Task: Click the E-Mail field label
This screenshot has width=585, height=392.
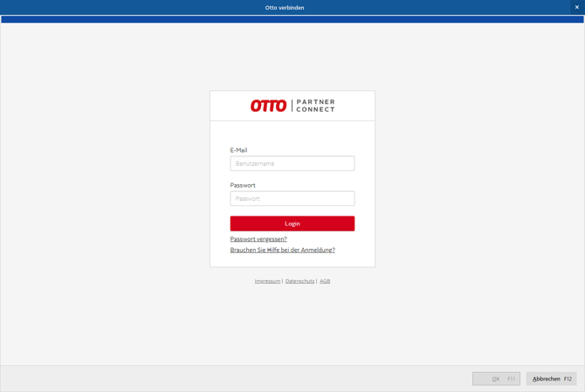Action: pos(238,150)
